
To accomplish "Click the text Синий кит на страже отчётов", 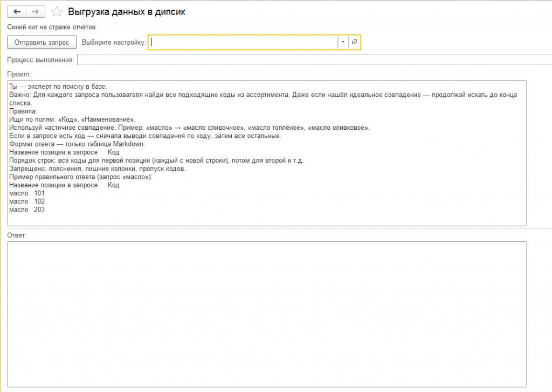I will point(51,27).
